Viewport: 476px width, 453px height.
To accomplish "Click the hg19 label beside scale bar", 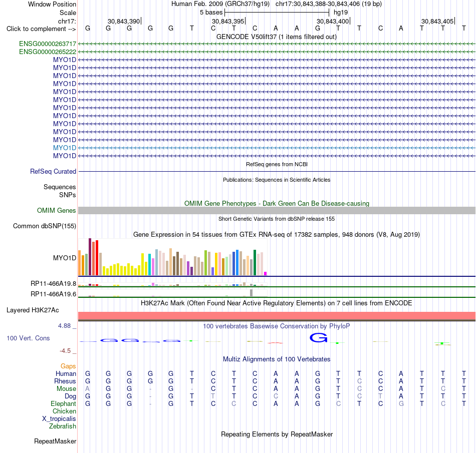I will tap(341, 13).
